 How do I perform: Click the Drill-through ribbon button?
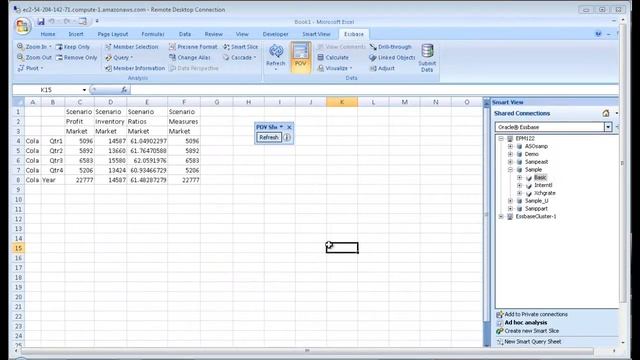pyautogui.click(x=391, y=47)
